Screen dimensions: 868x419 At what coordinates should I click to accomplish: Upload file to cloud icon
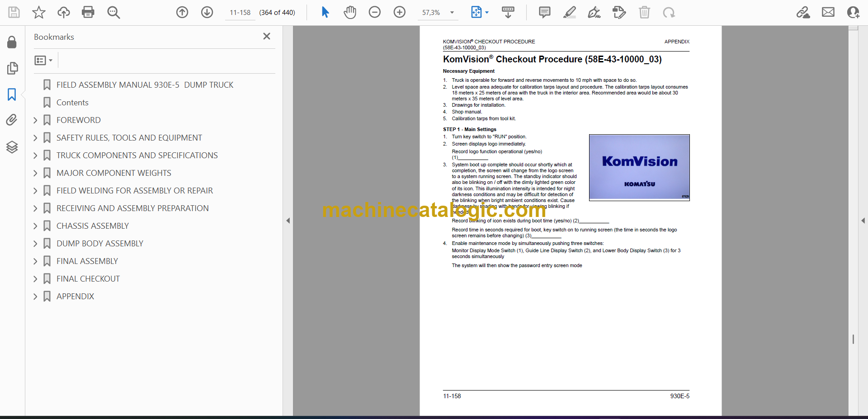pyautogui.click(x=64, y=12)
